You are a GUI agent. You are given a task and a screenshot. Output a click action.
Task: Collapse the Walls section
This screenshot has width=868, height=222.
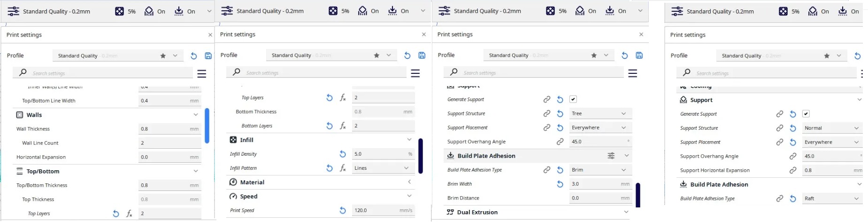pyautogui.click(x=196, y=115)
